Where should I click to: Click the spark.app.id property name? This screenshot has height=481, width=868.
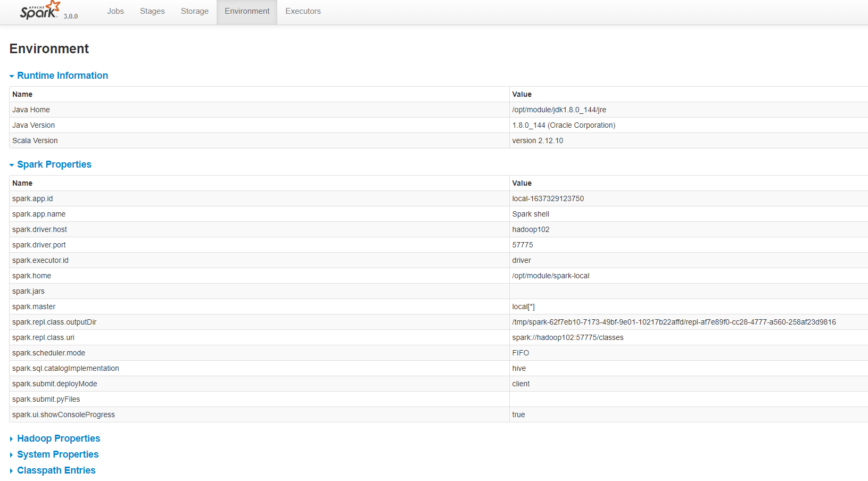point(32,198)
